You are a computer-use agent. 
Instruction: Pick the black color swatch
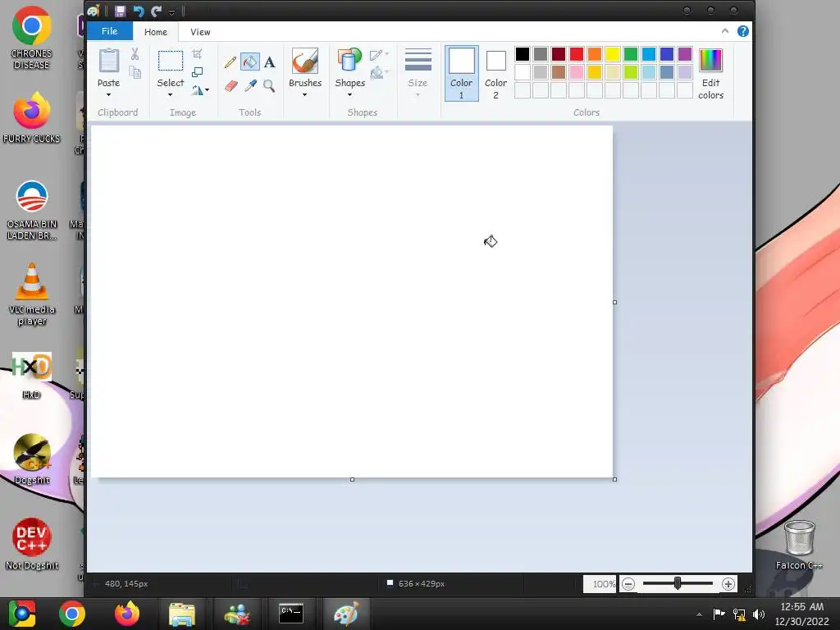click(523, 54)
